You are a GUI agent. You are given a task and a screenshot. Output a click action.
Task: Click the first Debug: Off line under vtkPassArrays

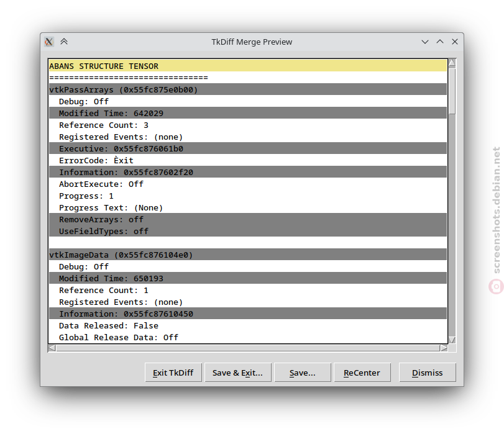pyautogui.click(x=248, y=101)
